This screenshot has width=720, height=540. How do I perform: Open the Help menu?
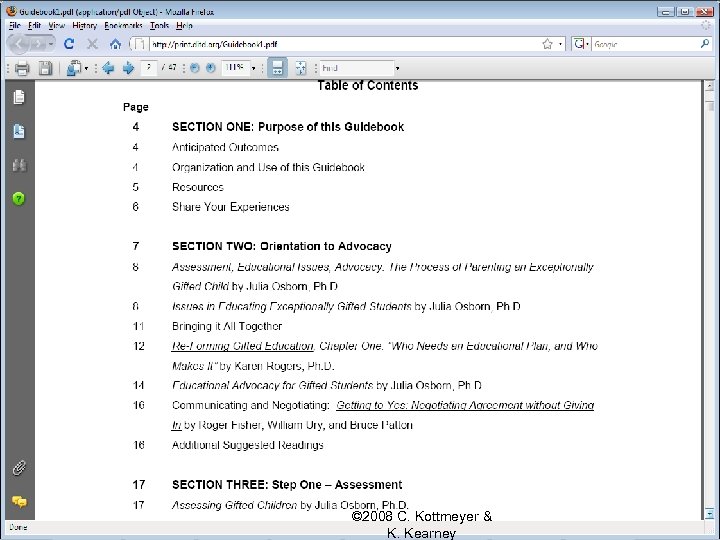pos(184,26)
